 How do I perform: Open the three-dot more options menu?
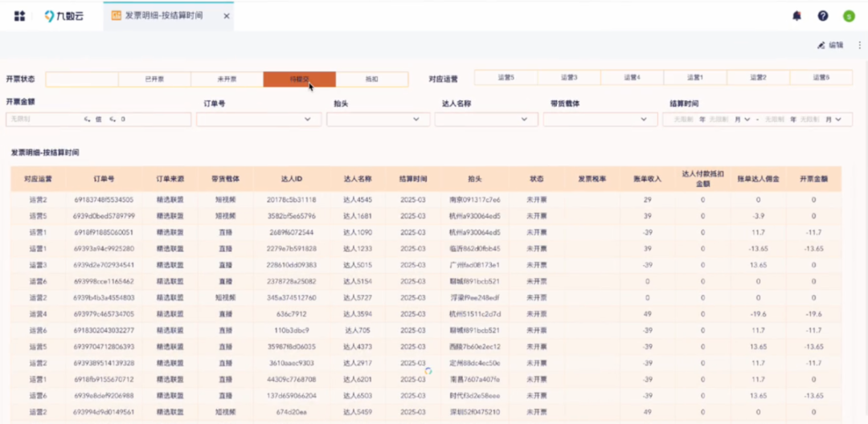[860, 45]
